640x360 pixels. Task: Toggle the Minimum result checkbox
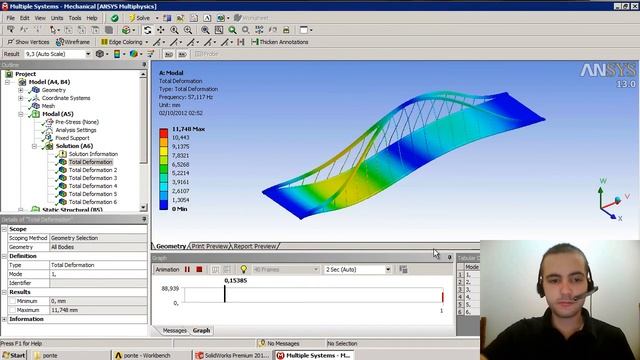(13, 301)
